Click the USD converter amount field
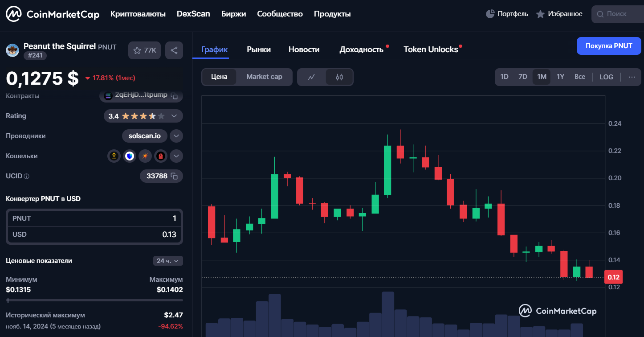644x337 pixels. coord(94,234)
